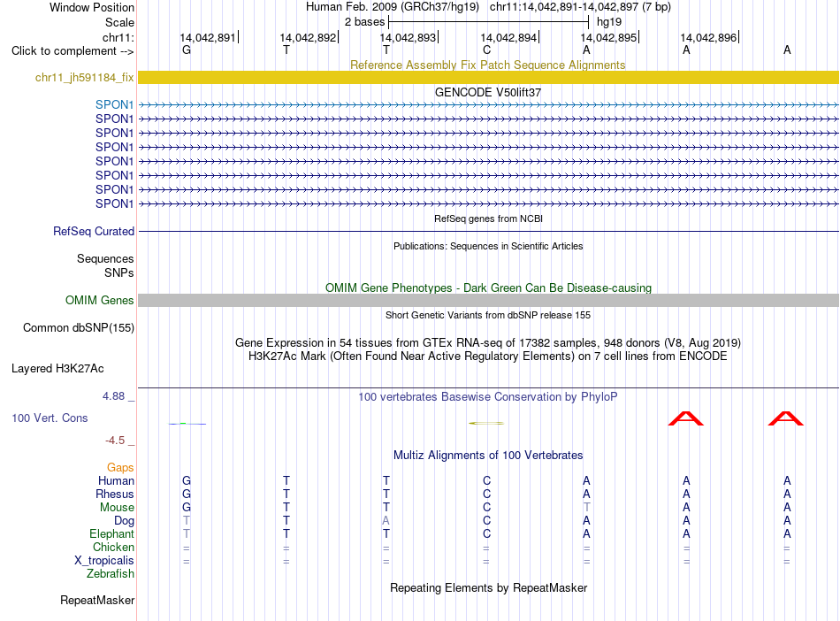Click the C base in the complement row
Image resolution: width=840 pixels, height=621 pixels.
(x=486, y=50)
